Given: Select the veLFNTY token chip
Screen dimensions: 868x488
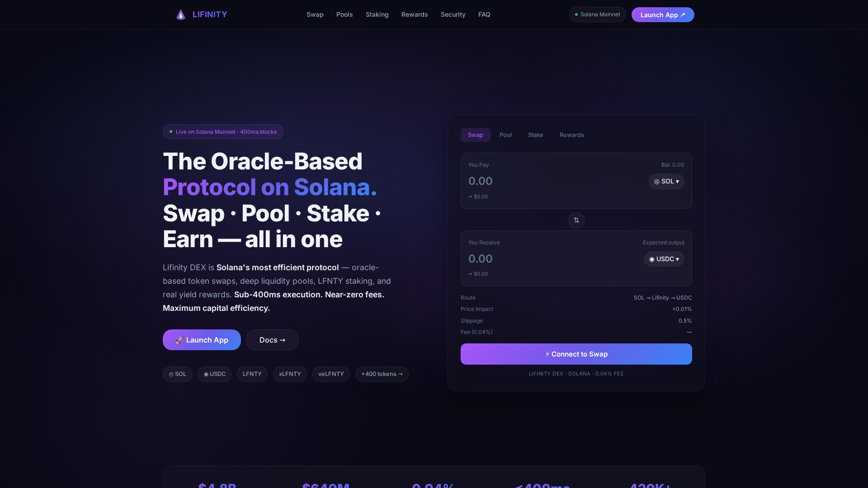Looking at the screenshot, I should 331,374.
